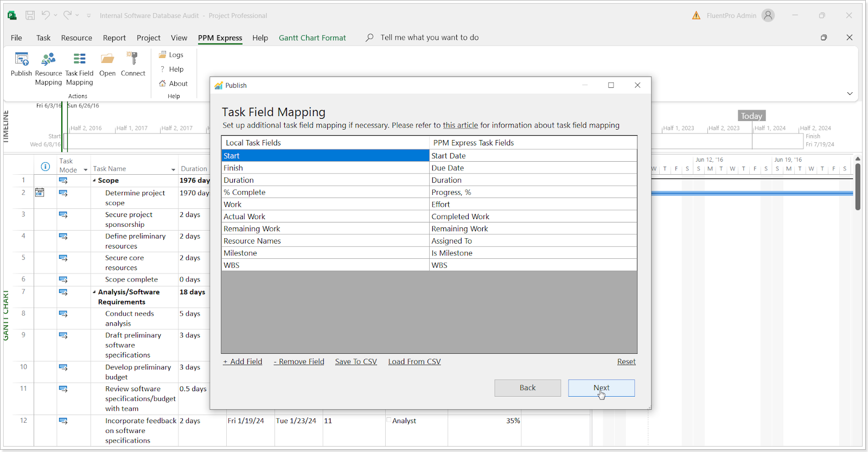The height and width of the screenshot is (452, 868).
Task: Click the Save icon in title bar
Action: (x=30, y=15)
